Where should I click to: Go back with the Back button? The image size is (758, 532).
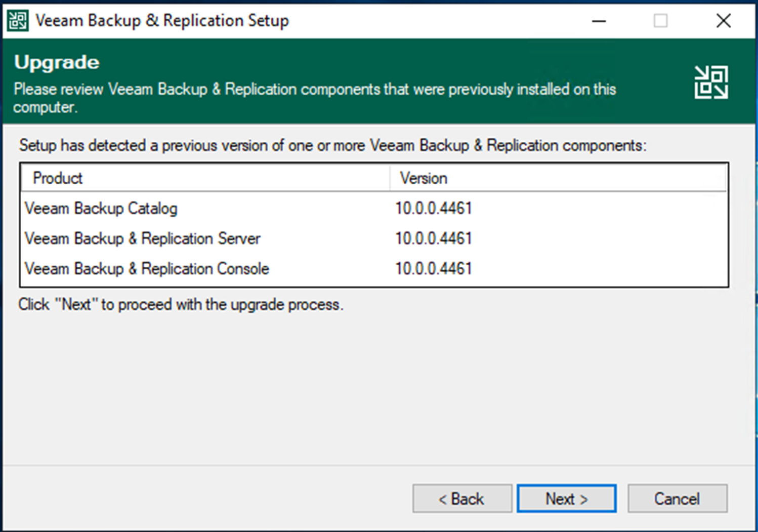[462, 499]
